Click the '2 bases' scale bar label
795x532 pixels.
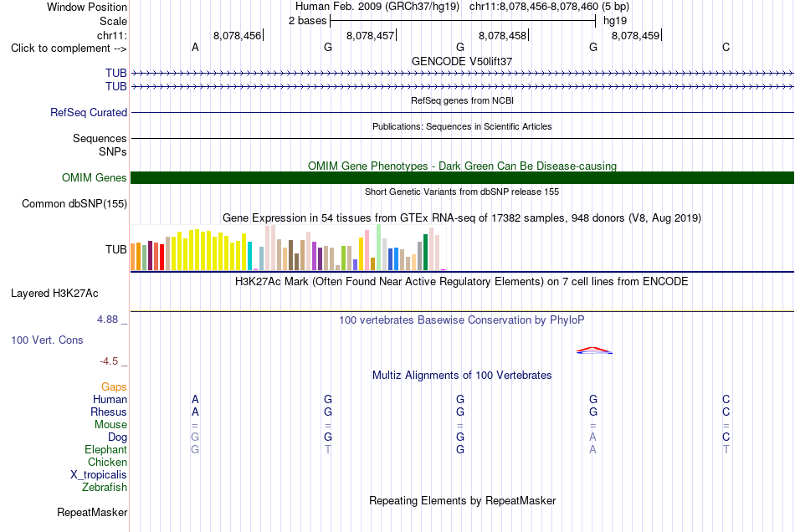(x=307, y=21)
